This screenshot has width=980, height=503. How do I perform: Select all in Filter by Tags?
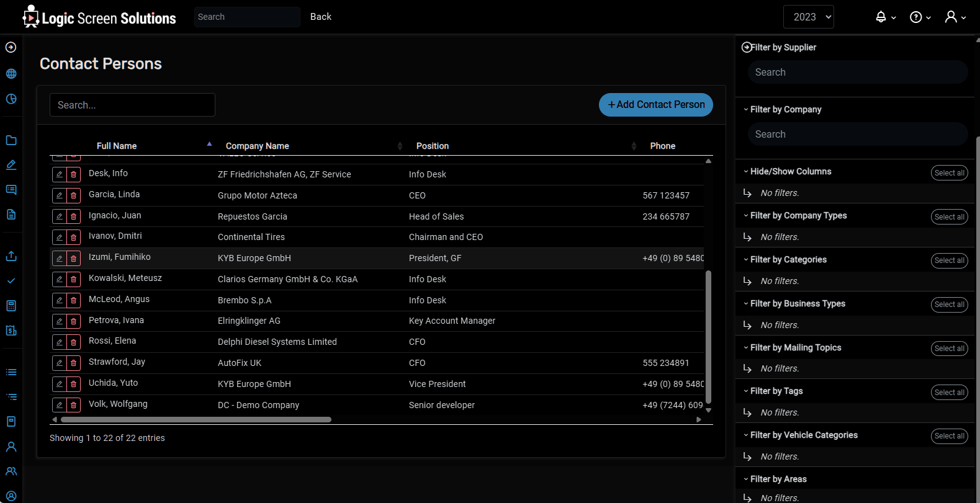click(949, 393)
